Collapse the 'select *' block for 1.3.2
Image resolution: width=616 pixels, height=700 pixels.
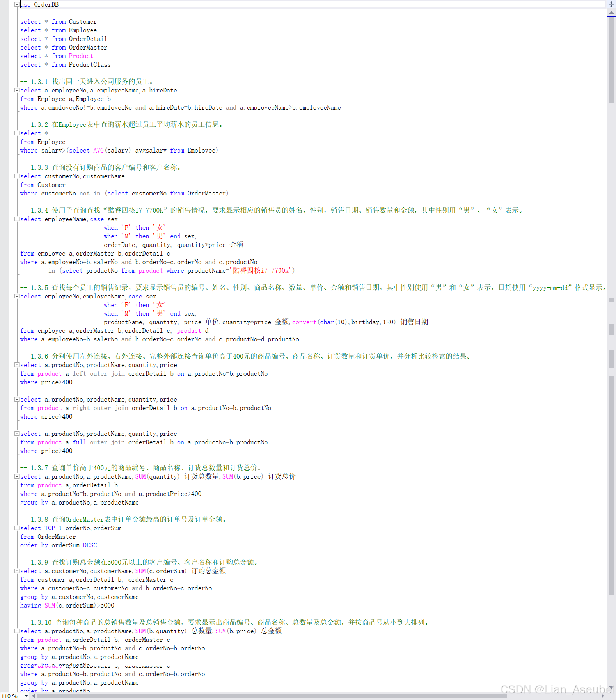click(17, 133)
